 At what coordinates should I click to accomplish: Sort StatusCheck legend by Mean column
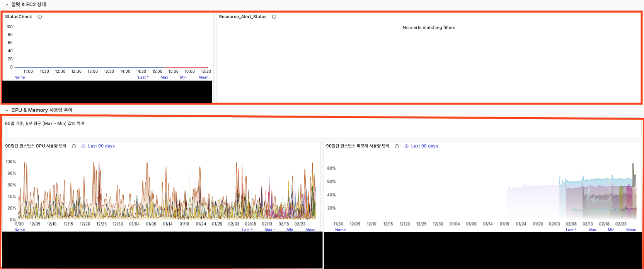point(203,77)
